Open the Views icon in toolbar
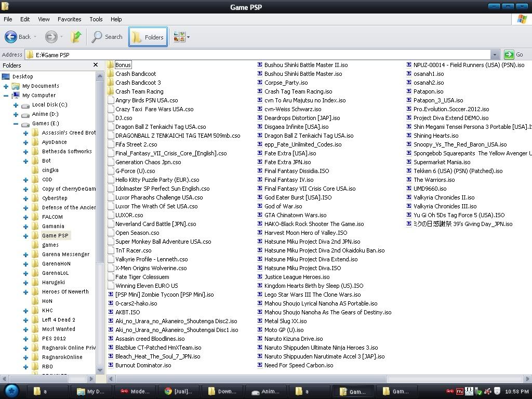 (x=179, y=37)
